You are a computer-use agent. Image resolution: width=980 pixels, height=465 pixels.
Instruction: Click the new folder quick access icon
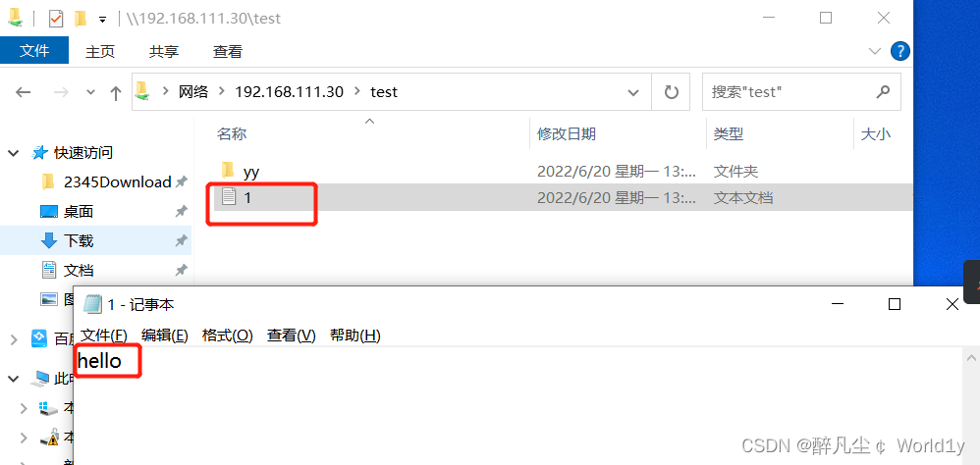point(80,19)
